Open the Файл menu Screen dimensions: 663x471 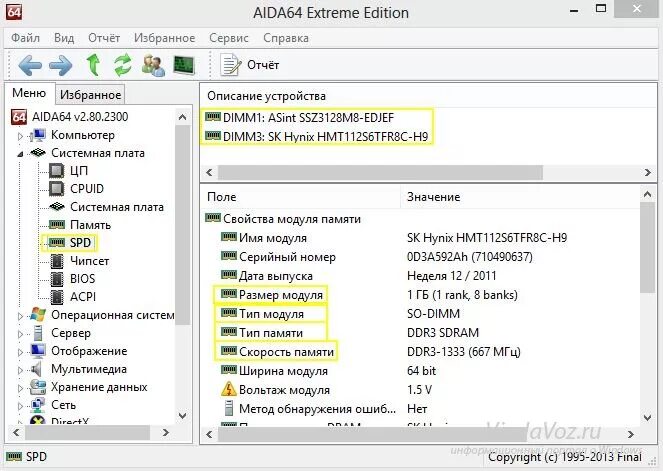point(25,38)
